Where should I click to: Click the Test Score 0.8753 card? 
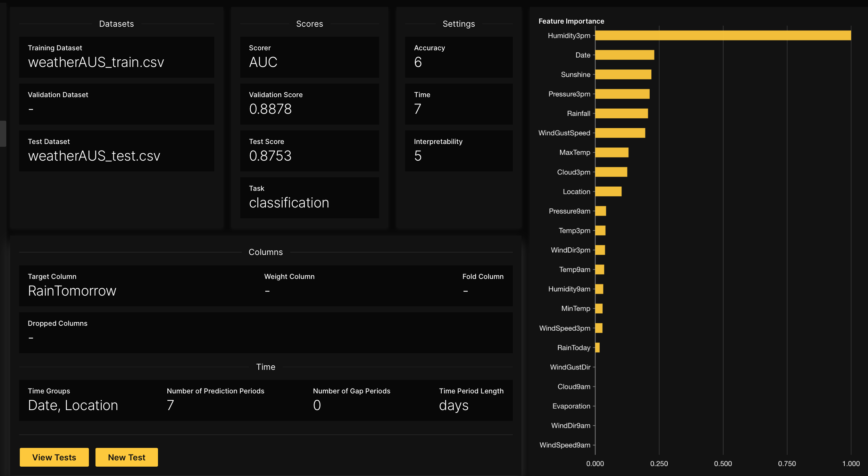tap(309, 151)
